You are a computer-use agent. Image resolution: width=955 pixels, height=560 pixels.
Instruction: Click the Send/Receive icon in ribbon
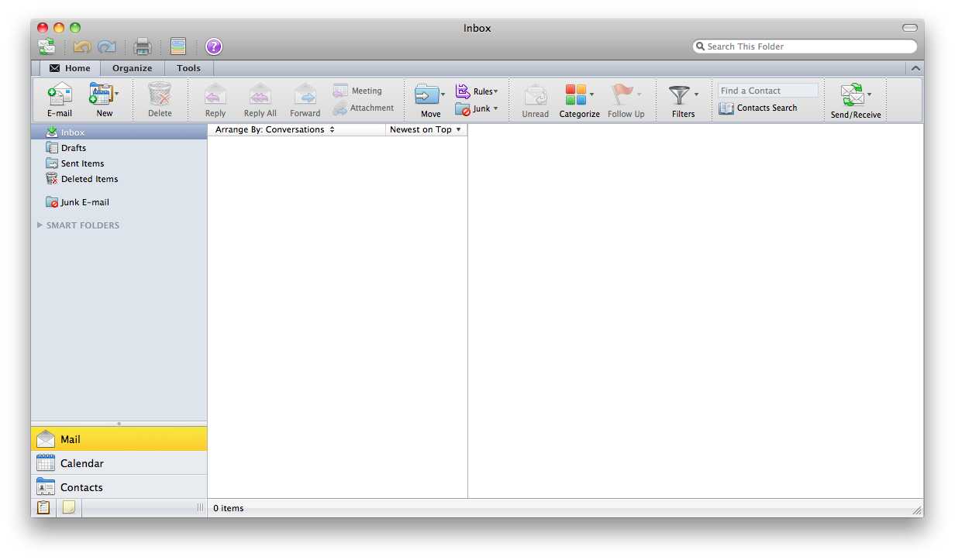852,95
